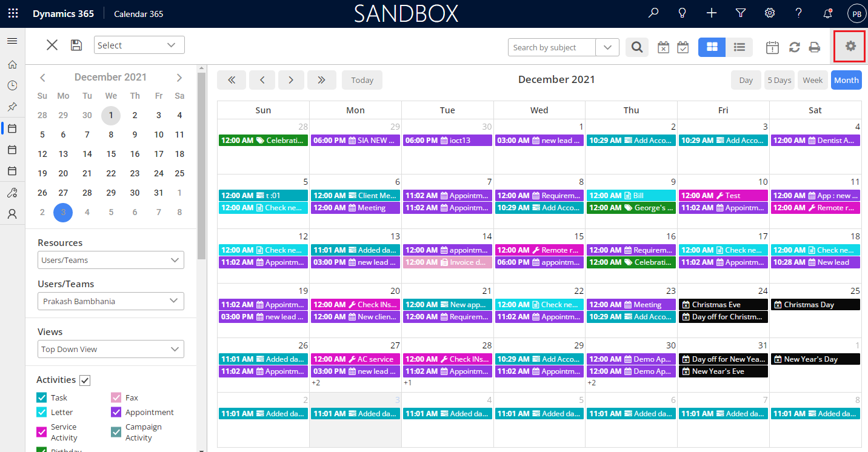The width and height of the screenshot is (868, 452).
Task: Switch to Week view
Action: coord(813,80)
